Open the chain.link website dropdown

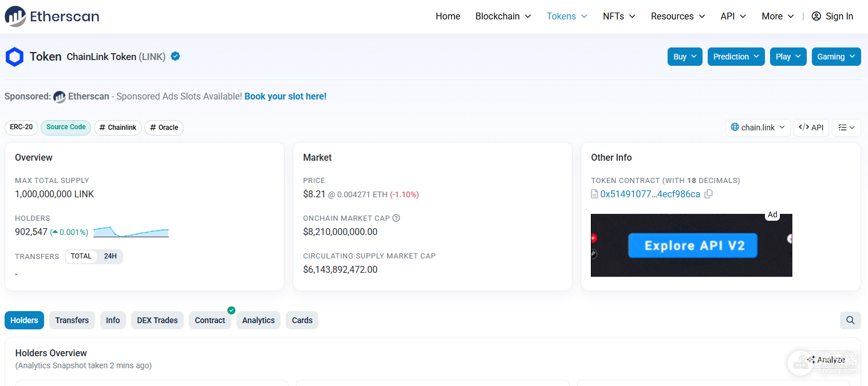(x=758, y=128)
